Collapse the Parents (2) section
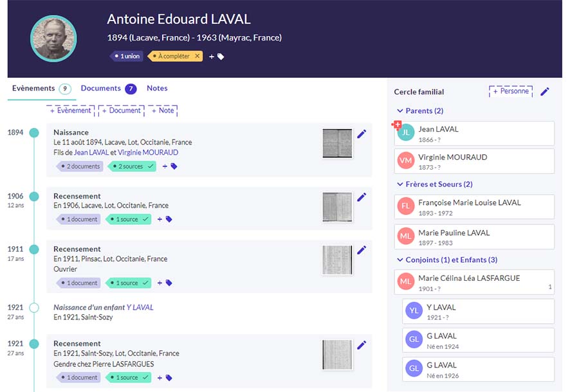The width and height of the screenshot is (579, 392). (400, 111)
